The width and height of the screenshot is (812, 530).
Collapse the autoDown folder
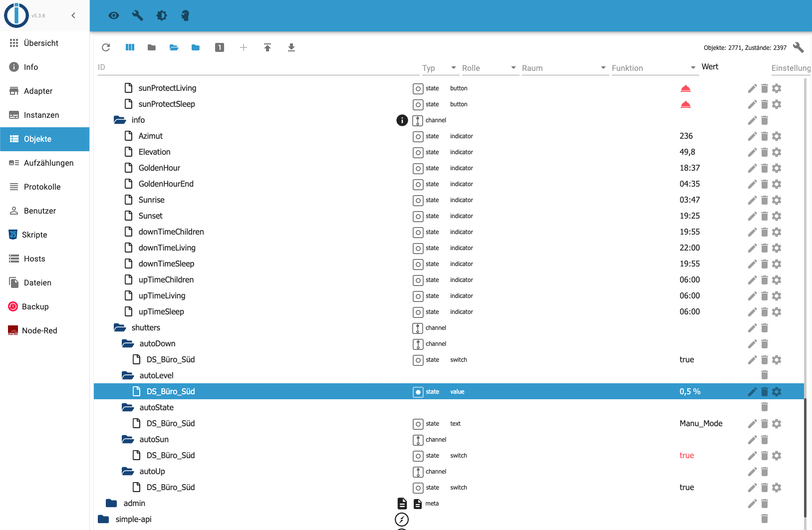[x=128, y=344]
